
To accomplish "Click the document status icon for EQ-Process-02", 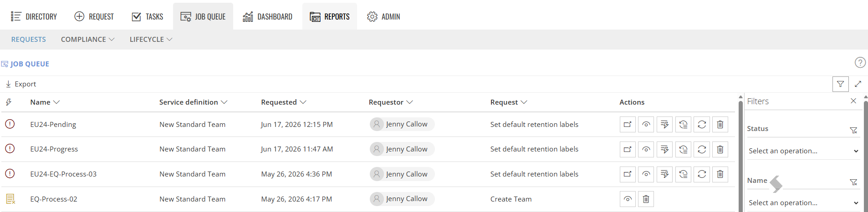I will tap(10, 199).
